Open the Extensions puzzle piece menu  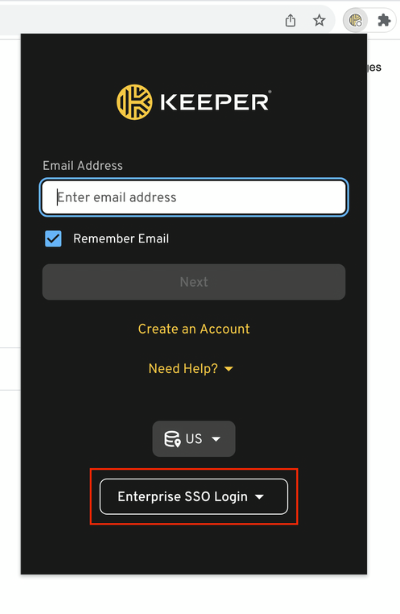point(384,20)
